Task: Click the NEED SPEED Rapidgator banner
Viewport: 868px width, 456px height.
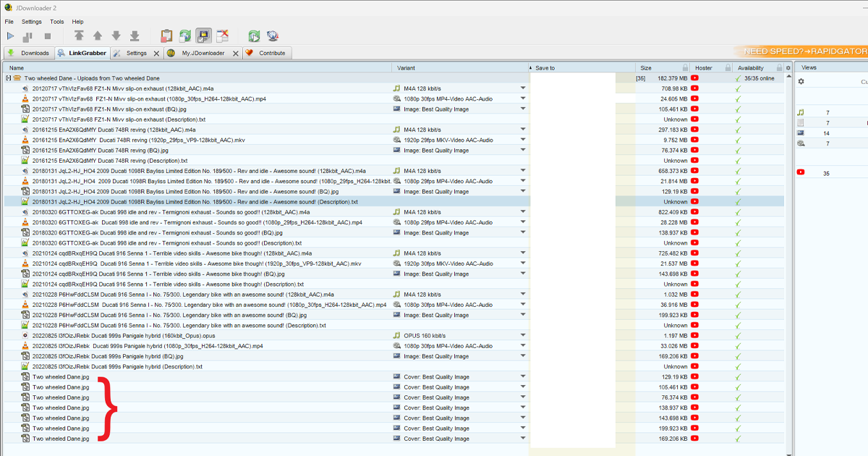Action: pyautogui.click(x=800, y=52)
